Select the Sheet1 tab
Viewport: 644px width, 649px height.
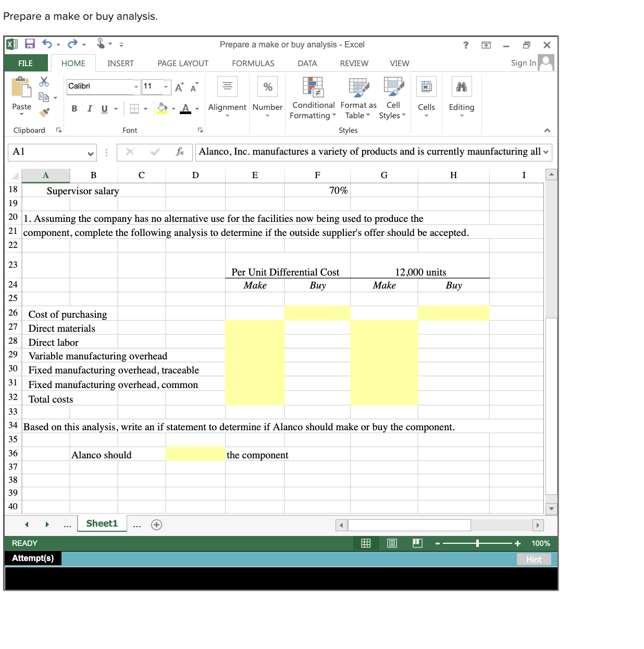[x=102, y=523]
